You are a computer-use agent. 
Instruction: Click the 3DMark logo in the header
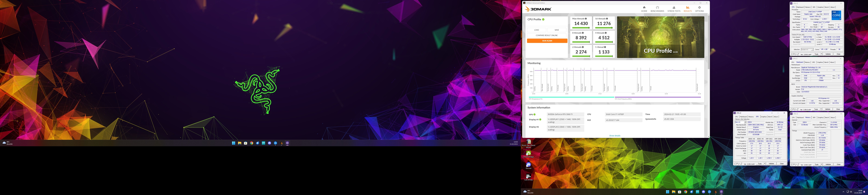538,9
